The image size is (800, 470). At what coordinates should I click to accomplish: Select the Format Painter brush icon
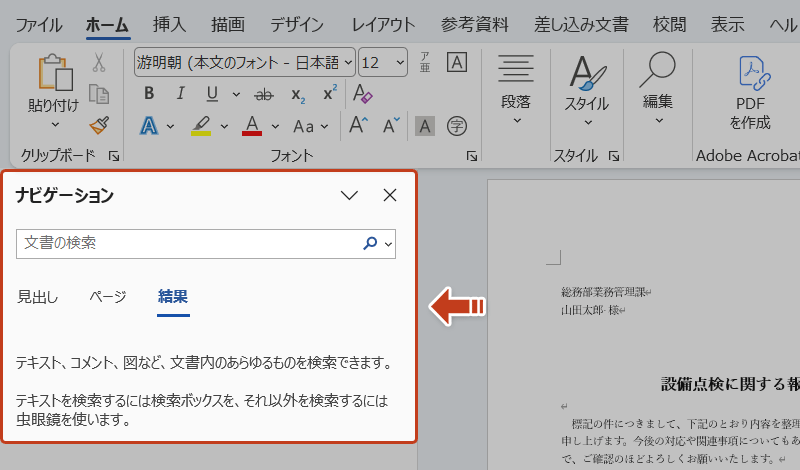tap(99, 126)
